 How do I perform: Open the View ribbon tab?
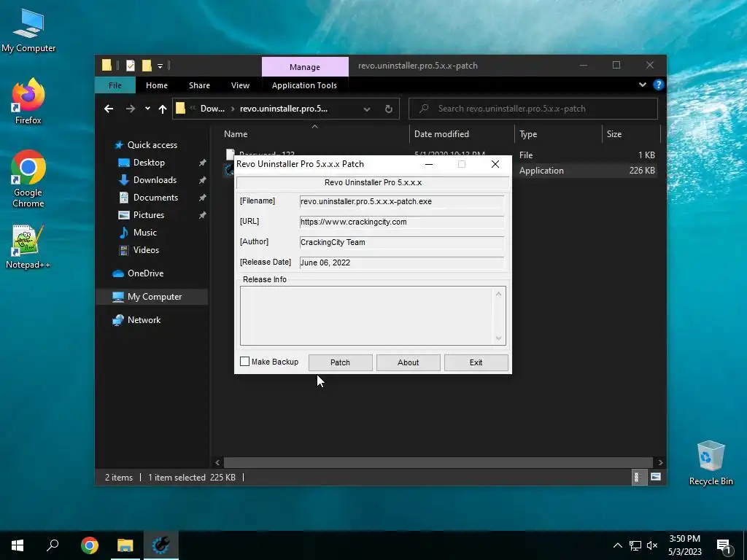(240, 85)
